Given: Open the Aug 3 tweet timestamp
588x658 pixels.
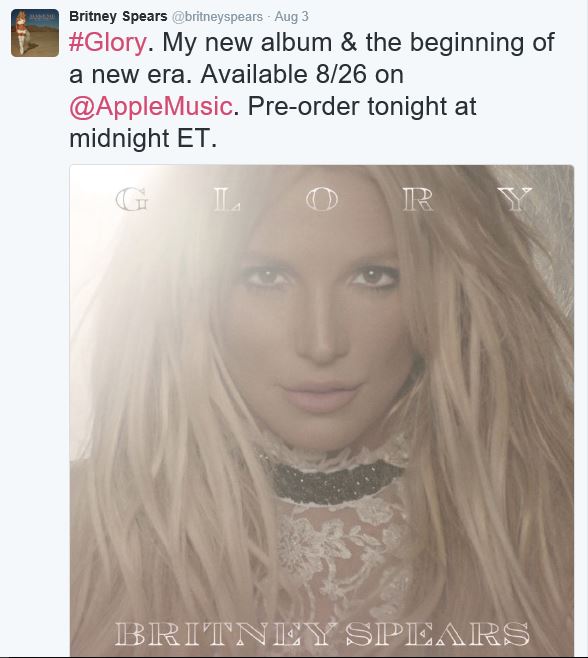Looking at the screenshot, I should click(x=291, y=17).
